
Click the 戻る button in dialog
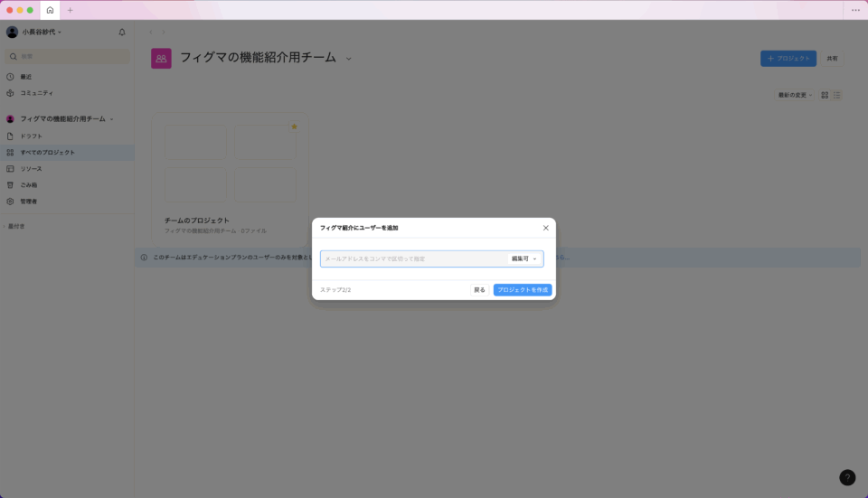(x=479, y=290)
